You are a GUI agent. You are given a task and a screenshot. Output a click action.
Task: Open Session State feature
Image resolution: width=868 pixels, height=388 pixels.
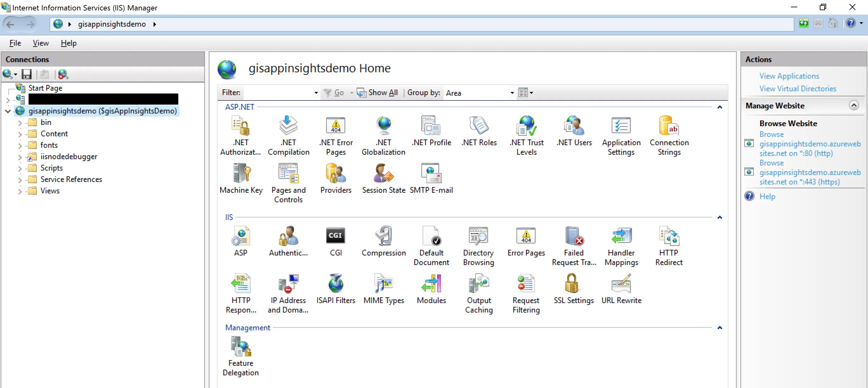384,179
